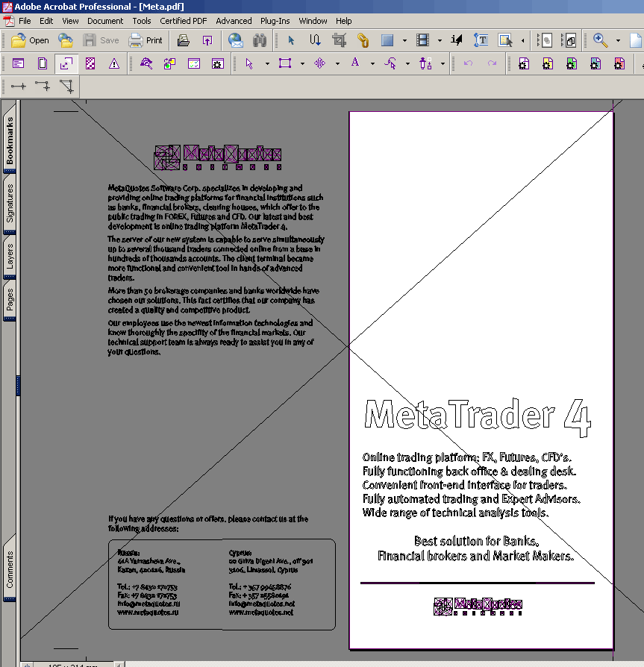Click the Print button

146,40
